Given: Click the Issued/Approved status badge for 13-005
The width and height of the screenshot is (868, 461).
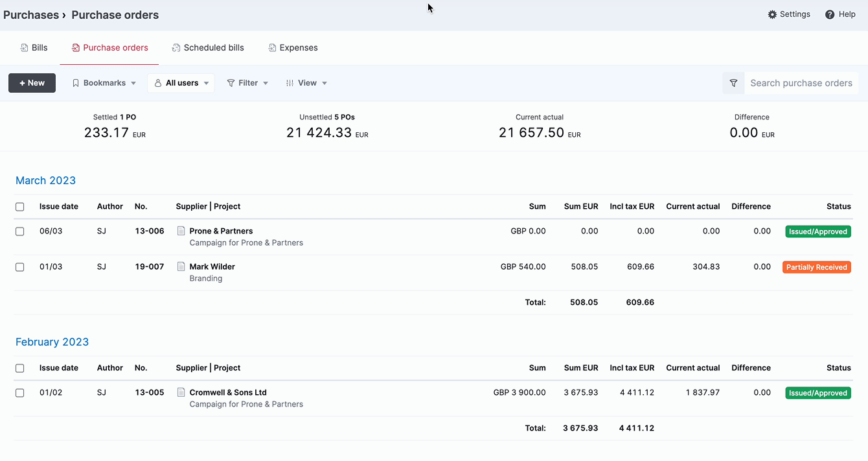Looking at the screenshot, I should point(818,393).
